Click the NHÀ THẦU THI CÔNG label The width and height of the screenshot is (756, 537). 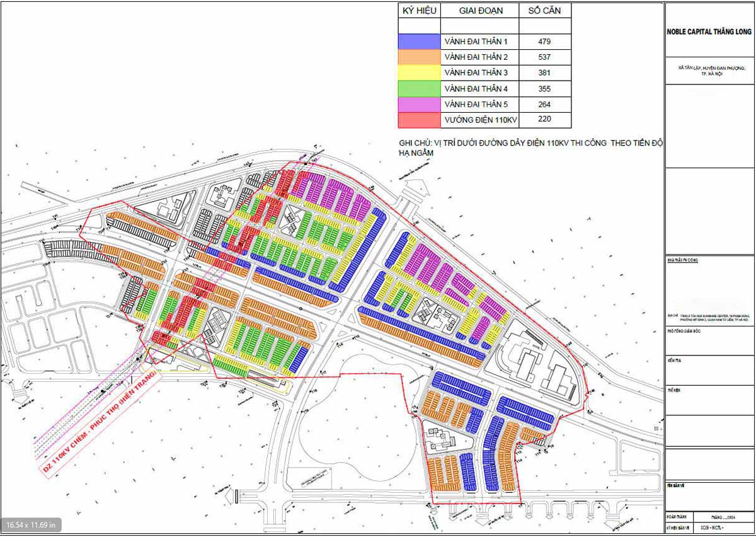point(682,260)
